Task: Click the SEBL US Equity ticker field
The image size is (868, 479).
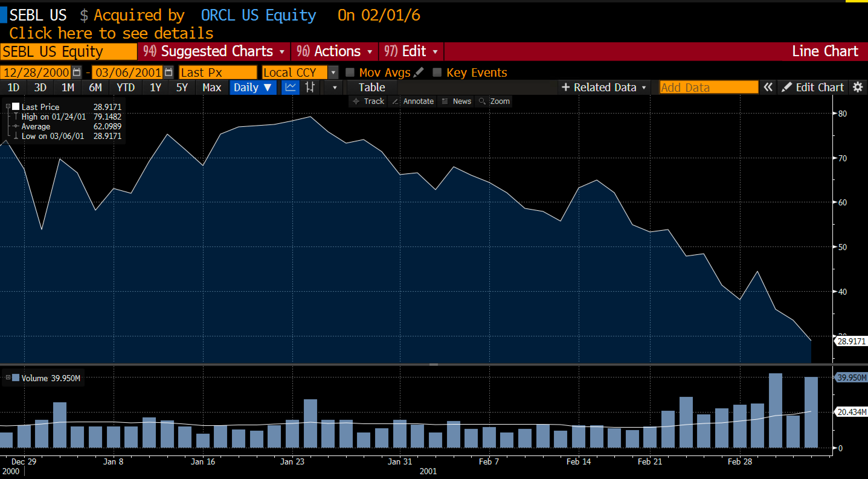Action: tap(68, 52)
